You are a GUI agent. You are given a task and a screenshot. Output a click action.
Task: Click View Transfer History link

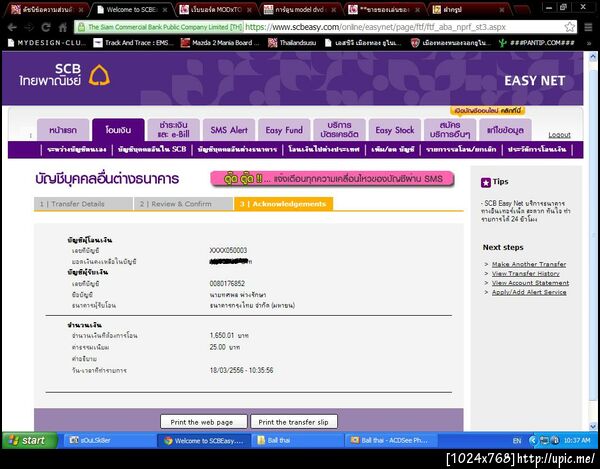(x=526, y=274)
